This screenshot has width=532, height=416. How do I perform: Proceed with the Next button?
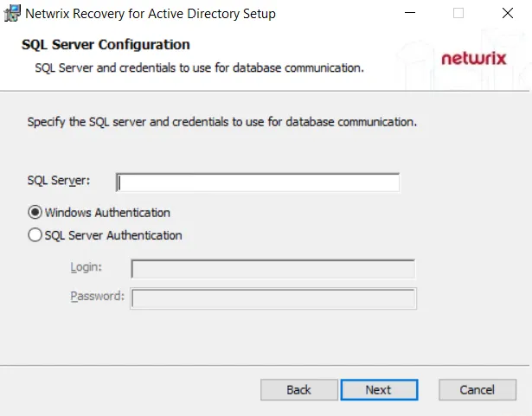pos(379,390)
